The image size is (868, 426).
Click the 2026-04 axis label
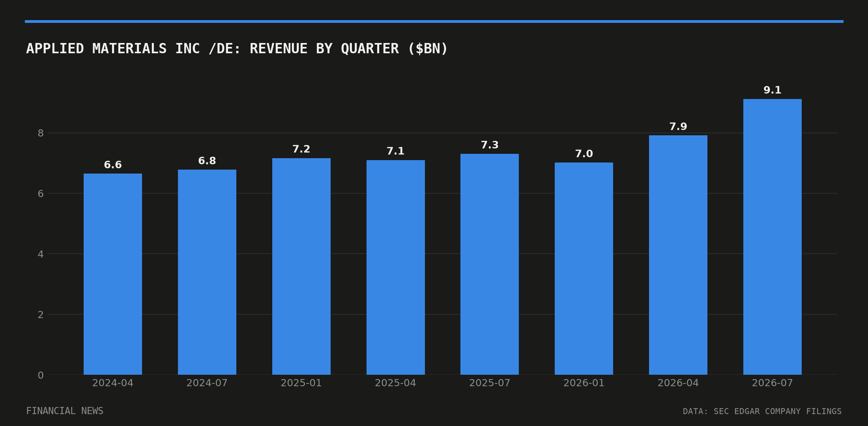point(678,383)
